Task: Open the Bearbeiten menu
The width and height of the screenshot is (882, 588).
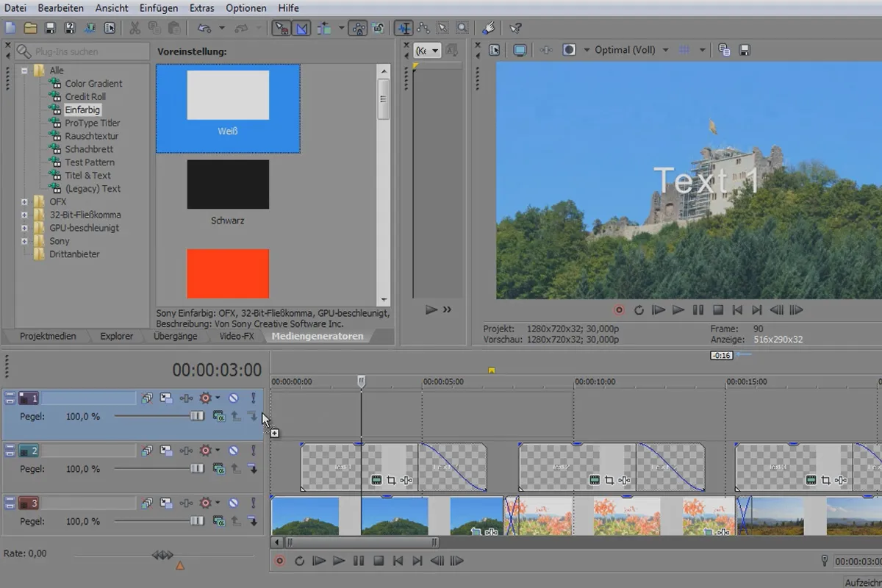Action: [x=60, y=8]
